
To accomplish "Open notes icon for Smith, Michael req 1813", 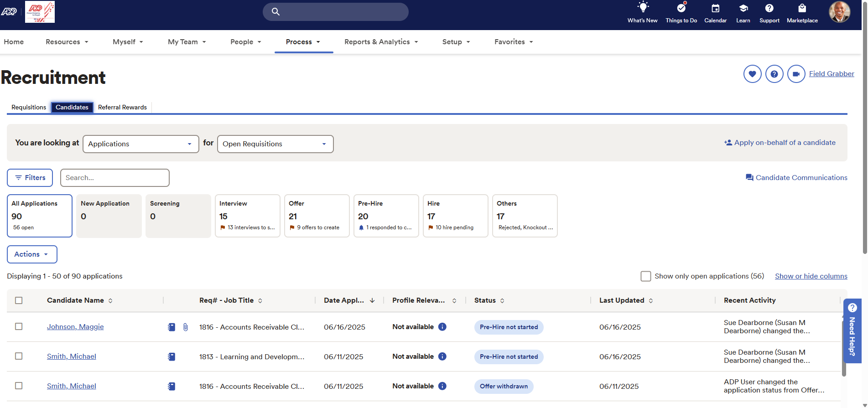I will pyautogui.click(x=172, y=356).
